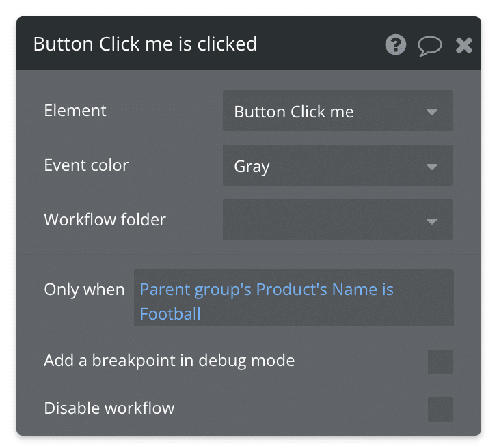499x448 pixels.
Task: Enable the breakpoint in debug mode checkbox
Action: point(440,362)
